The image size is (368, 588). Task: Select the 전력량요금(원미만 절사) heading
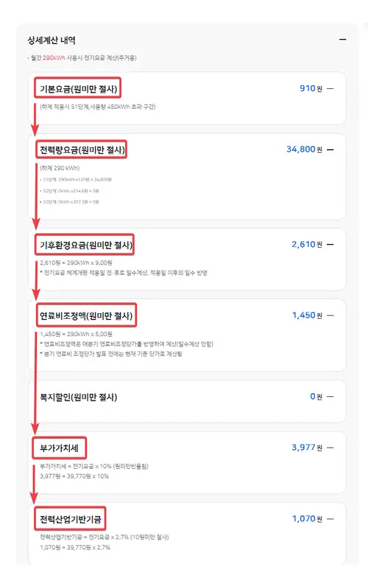coord(82,150)
